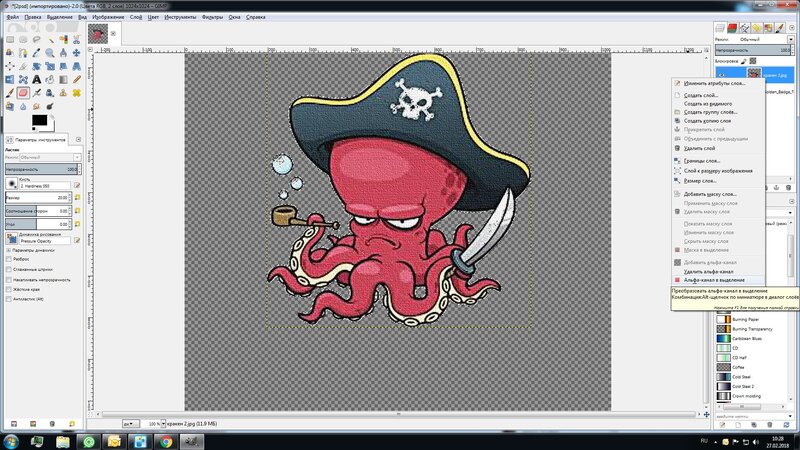Enable the Жёсткие края (hard edge) checkbox
Viewport: 800px width, 450px height.
[9, 289]
